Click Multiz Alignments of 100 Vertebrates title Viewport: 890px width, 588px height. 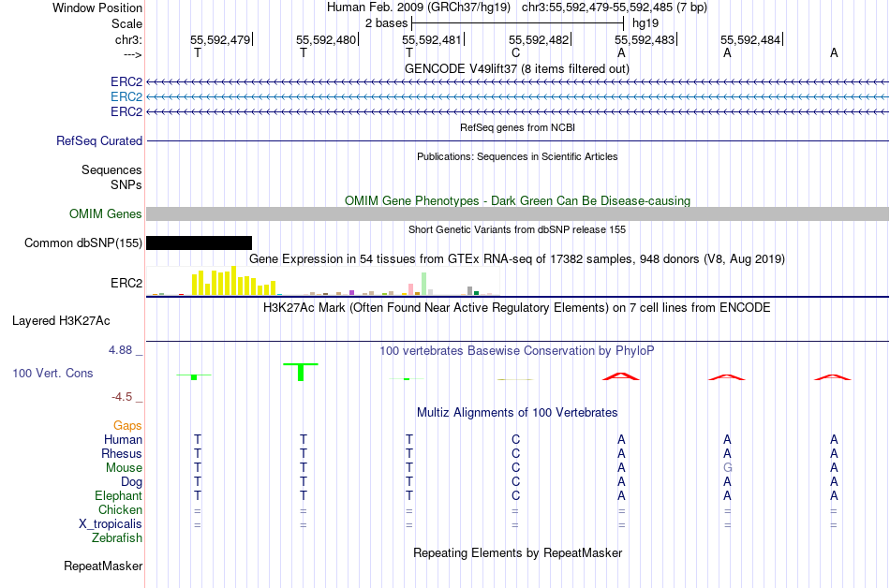(x=517, y=412)
